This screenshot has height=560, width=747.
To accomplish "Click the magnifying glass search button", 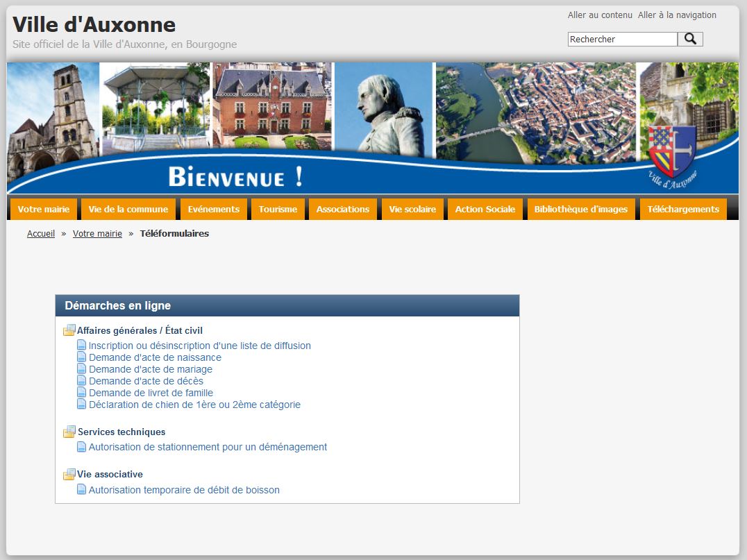I will (x=690, y=40).
